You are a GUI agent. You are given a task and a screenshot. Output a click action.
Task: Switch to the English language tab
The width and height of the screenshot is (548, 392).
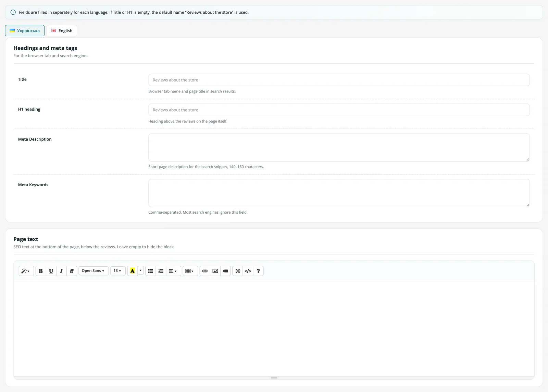pyautogui.click(x=62, y=30)
